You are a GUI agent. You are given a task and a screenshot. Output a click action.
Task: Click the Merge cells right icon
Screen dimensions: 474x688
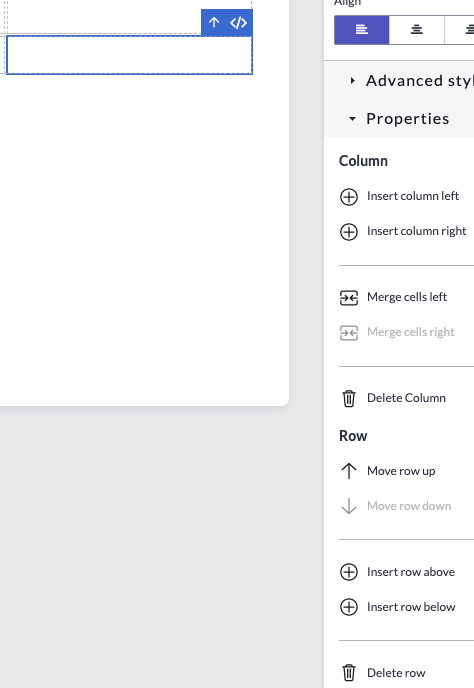[x=349, y=333]
